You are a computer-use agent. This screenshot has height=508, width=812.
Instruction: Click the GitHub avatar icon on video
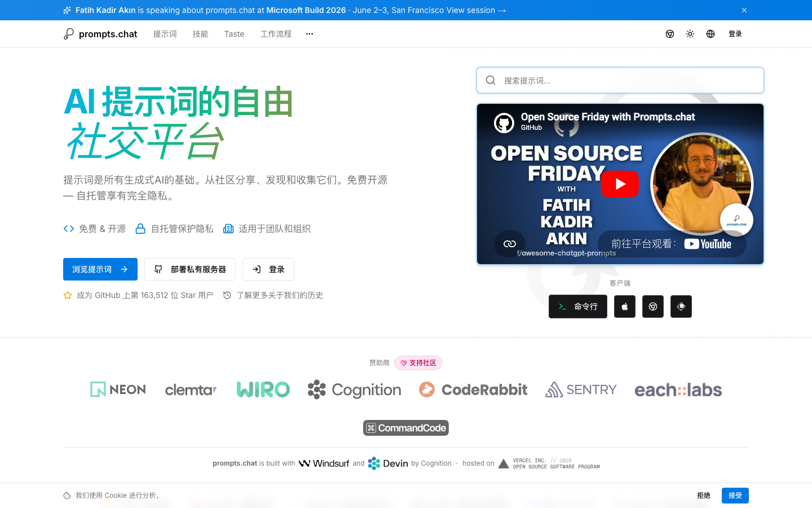click(504, 122)
